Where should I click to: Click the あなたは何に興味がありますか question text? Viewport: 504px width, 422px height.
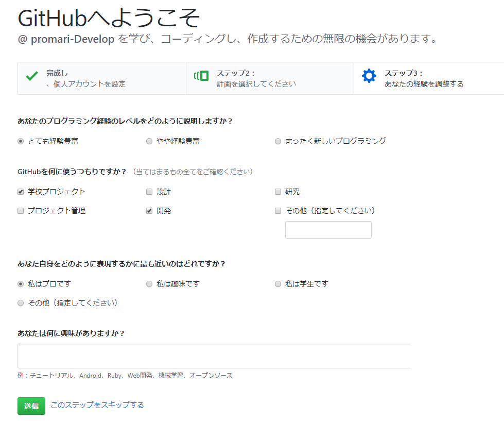tap(71, 333)
